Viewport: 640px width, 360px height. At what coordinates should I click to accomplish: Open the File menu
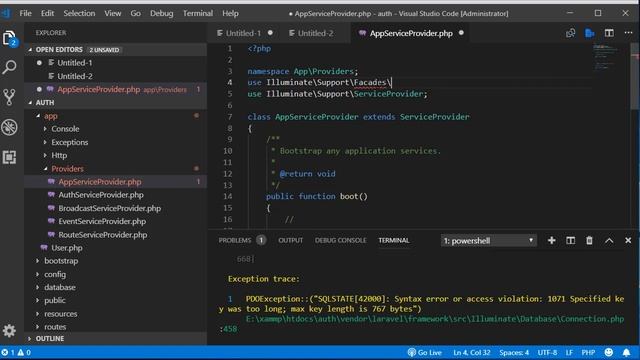click(25, 13)
